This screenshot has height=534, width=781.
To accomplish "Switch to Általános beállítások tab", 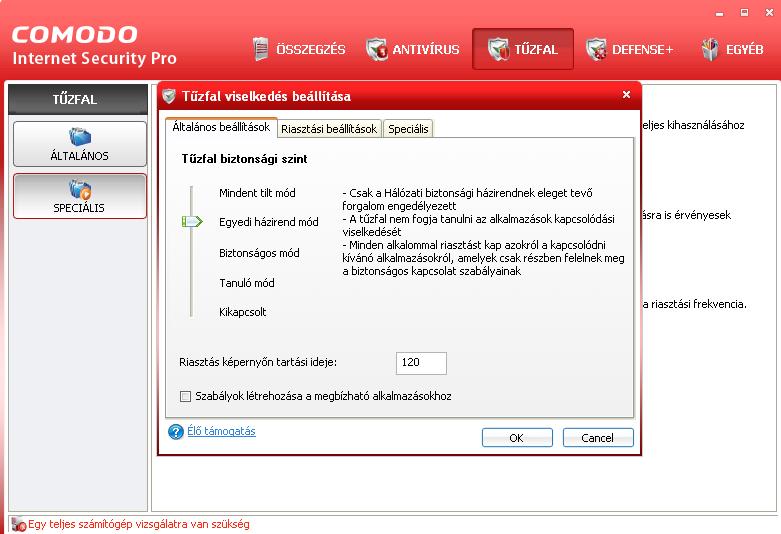I will 221,127.
